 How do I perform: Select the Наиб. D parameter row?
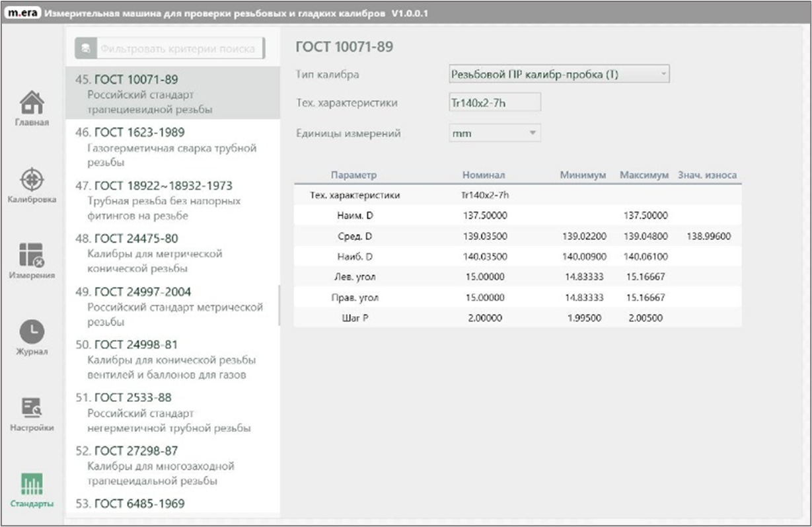click(x=517, y=257)
